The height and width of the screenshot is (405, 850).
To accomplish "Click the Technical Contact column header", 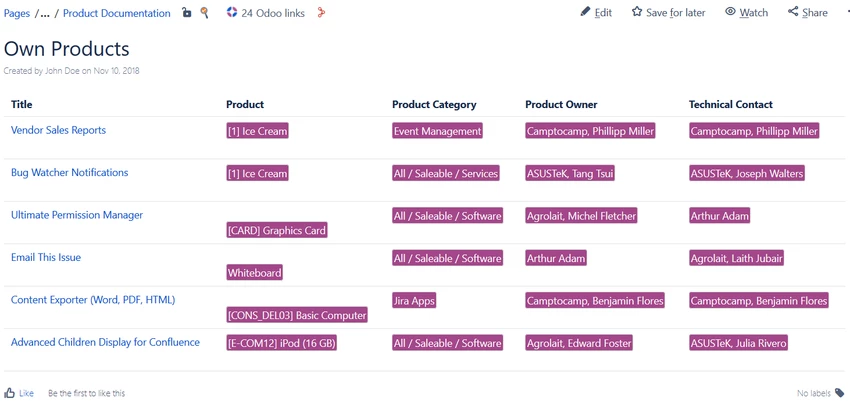I will pos(731,105).
